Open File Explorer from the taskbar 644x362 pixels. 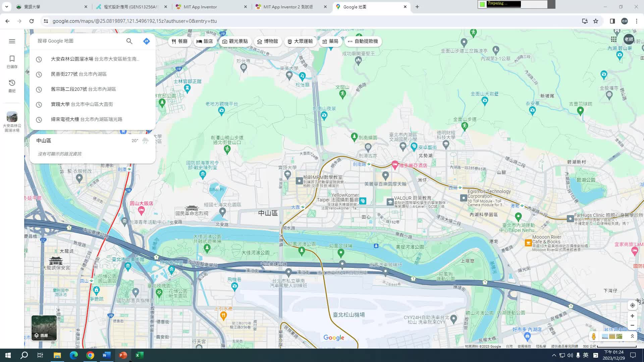tap(57, 355)
